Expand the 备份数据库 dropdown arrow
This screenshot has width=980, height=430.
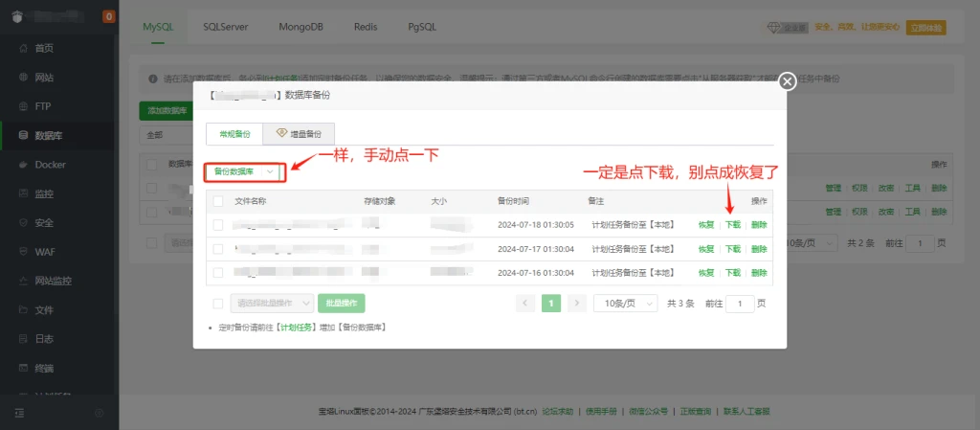pos(271,171)
